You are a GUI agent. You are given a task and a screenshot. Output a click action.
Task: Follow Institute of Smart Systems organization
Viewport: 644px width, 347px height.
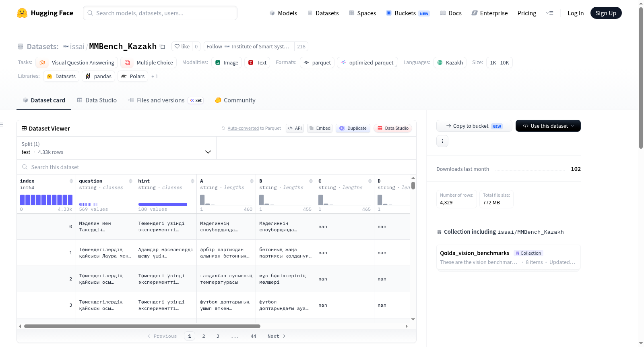point(249,46)
